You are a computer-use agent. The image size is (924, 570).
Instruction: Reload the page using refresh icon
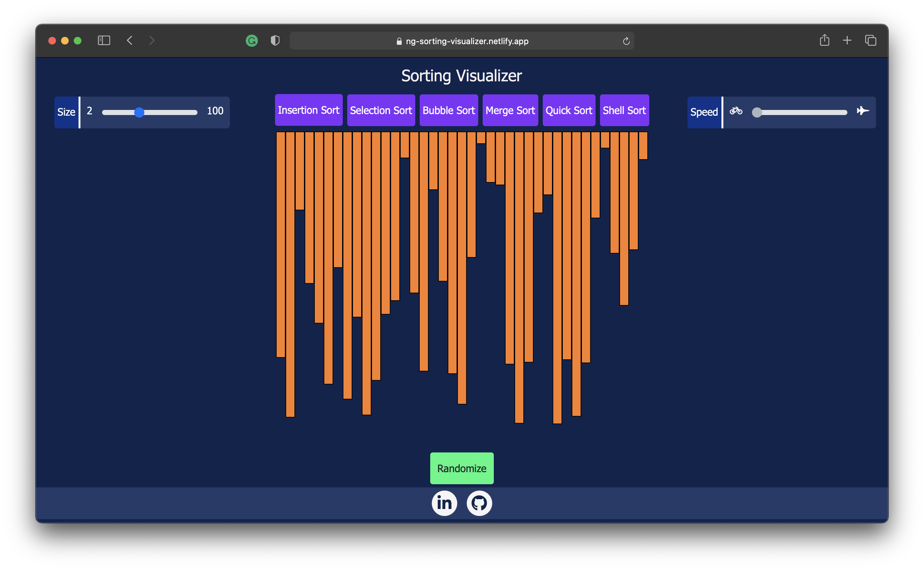(626, 41)
